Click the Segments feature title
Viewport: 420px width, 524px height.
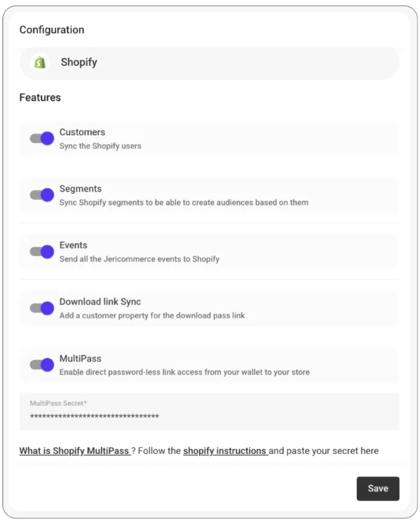point(80,189)
